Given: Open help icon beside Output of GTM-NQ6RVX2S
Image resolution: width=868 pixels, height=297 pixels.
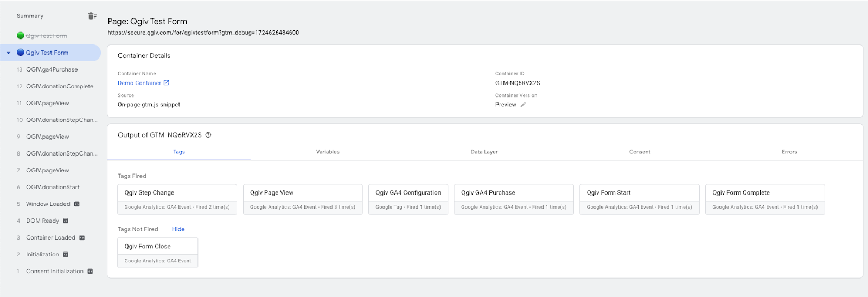Looking at the screenshot, I should pos(208,135).
